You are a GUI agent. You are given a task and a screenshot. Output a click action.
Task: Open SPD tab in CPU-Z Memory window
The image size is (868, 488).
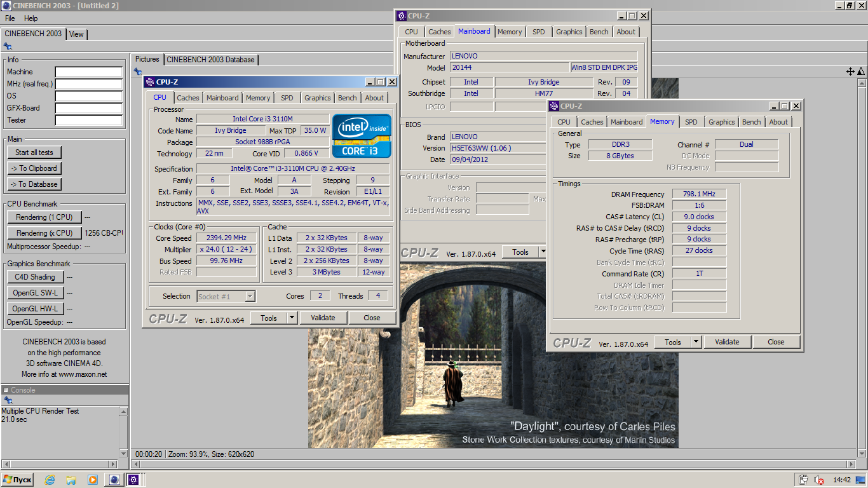coord(691,122)
